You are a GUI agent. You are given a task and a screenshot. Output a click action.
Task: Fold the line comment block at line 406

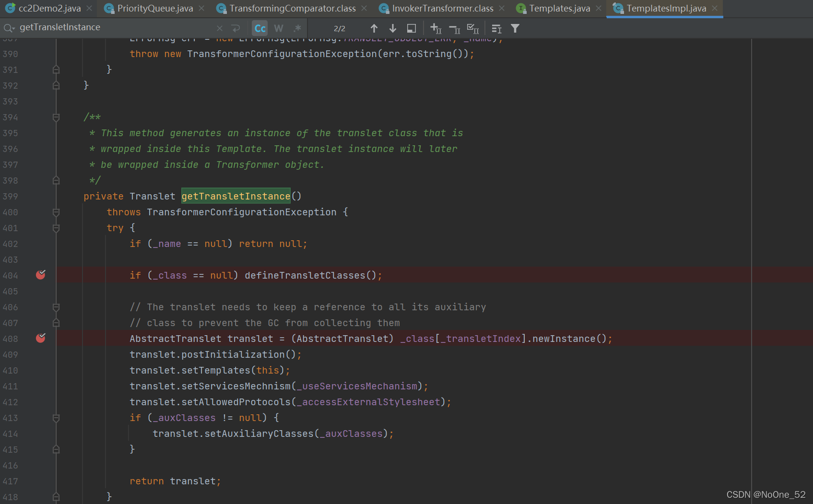[x=56, y=307]
